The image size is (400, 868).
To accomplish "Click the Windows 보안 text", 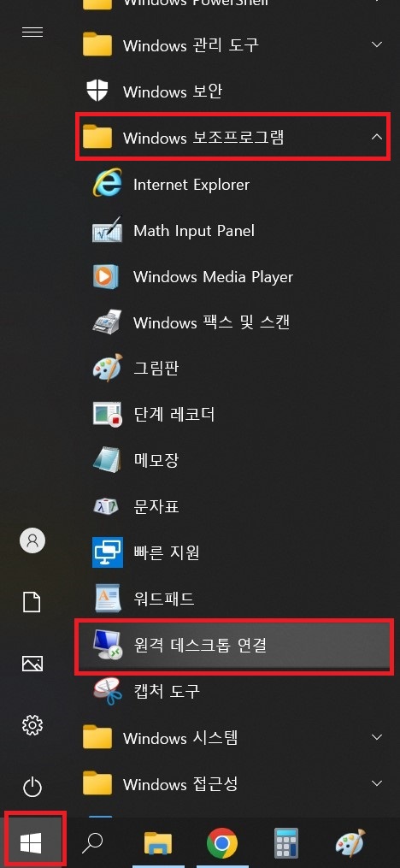I will 173,92.
